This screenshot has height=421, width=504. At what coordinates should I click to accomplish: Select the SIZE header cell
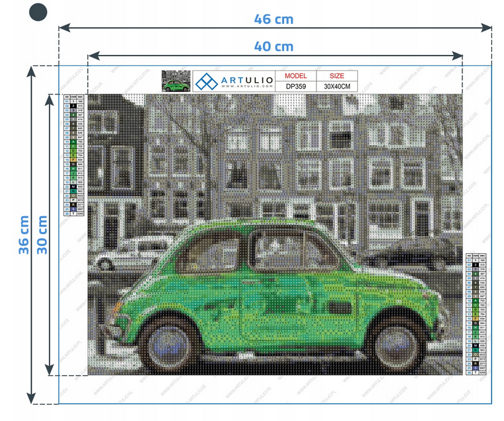336,75
